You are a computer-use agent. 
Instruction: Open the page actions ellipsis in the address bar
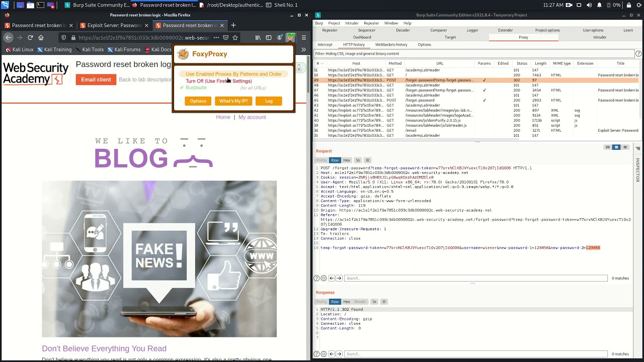(x=216, y=38)
